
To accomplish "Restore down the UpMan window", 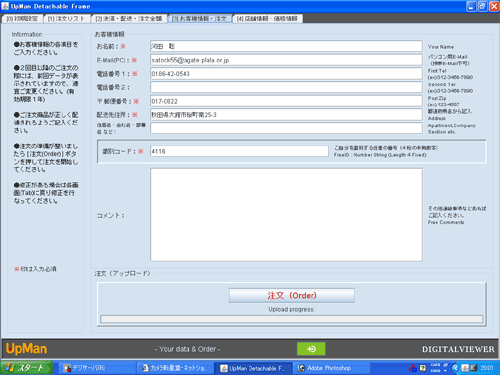I will (x=483, y=6).
